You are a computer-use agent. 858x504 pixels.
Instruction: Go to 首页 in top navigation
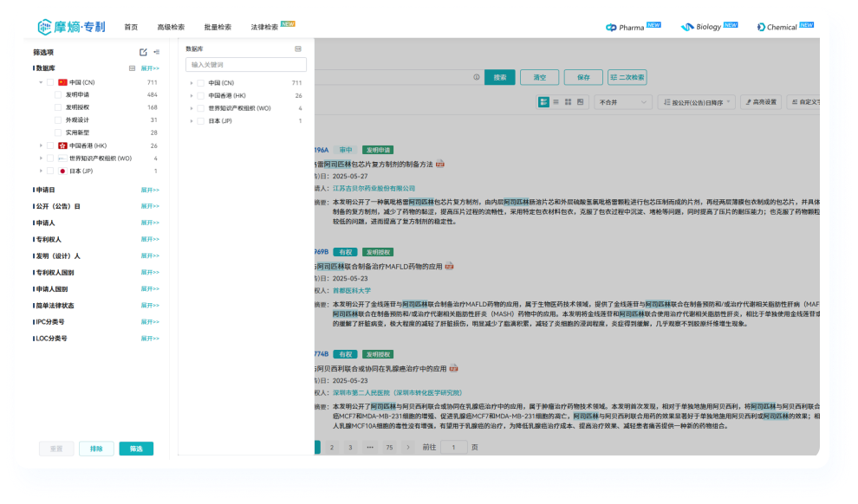[131, 27]
